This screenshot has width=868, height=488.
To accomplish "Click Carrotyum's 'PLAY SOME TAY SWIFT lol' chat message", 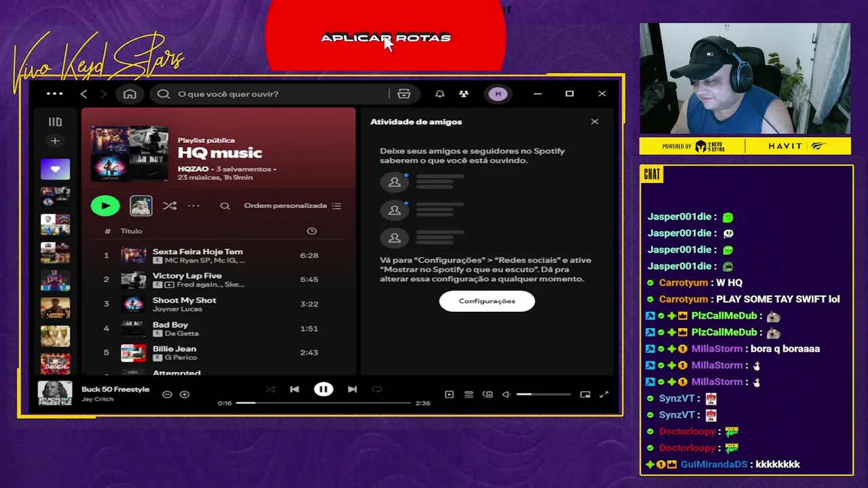I will point(778,299).
